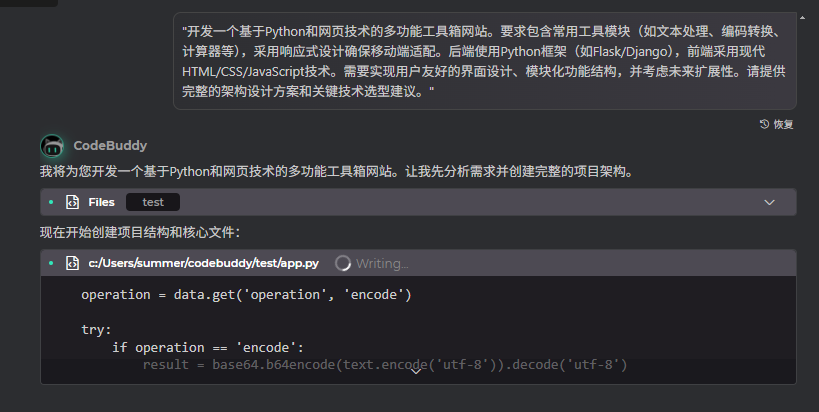The height and width of the screenshot is (412, 819).
Task: Open the c:/Users/summer/codebuddy/test/app.py file link
Action: pyautogui.click(x=203, y=263)
